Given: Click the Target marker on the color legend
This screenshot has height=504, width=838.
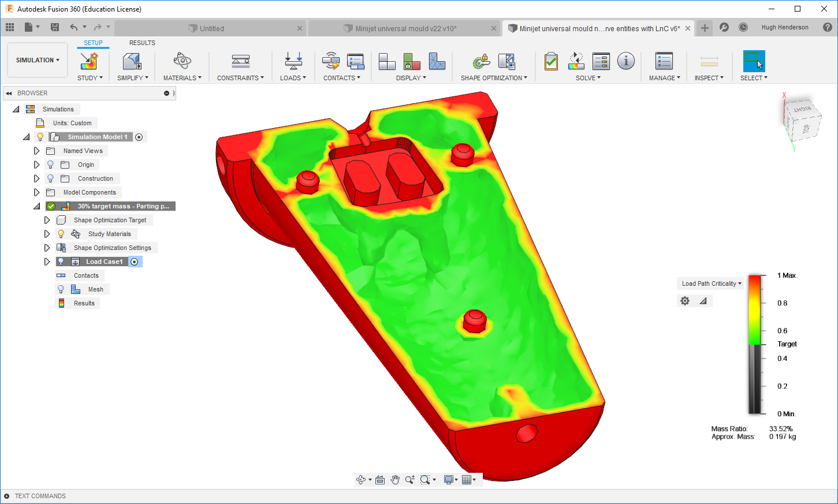Looking at the screenshot, I should point(787,344).
